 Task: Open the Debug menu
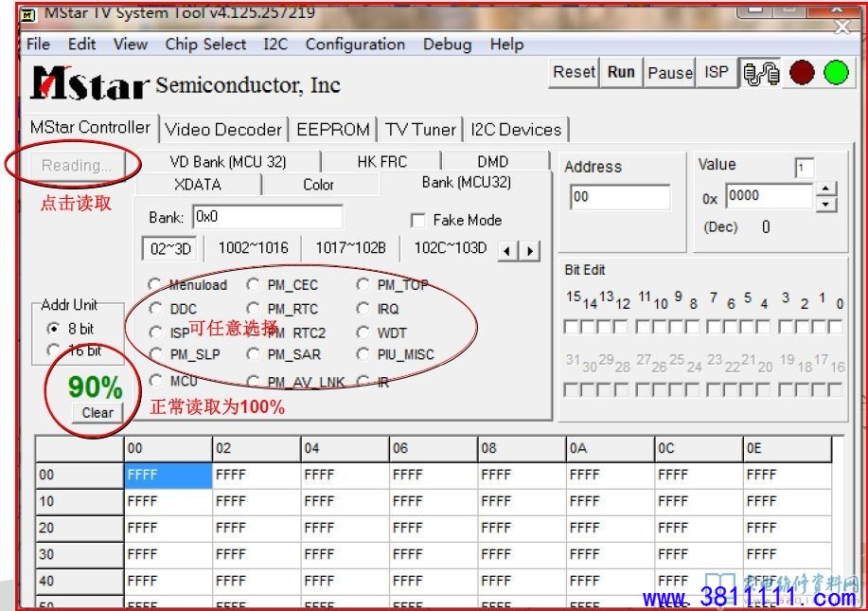click(x=448, y=45)
